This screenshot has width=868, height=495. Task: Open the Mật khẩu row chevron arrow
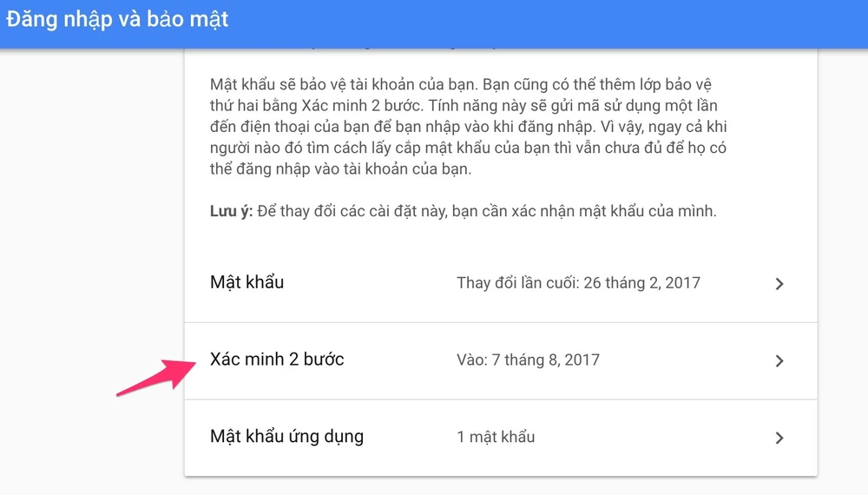click(779, 283)
